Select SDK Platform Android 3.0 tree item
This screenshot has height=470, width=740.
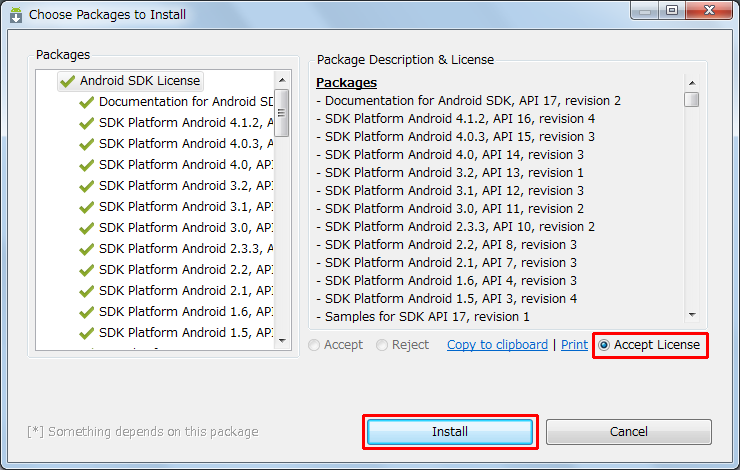coord(185,228)
